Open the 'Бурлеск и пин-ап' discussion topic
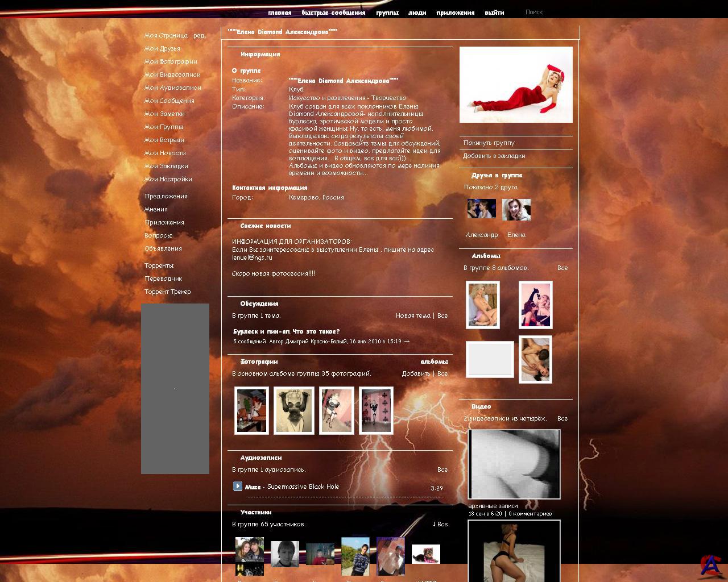Image resolution: width=728 pixels, height=582 pixels. [286, 331]
